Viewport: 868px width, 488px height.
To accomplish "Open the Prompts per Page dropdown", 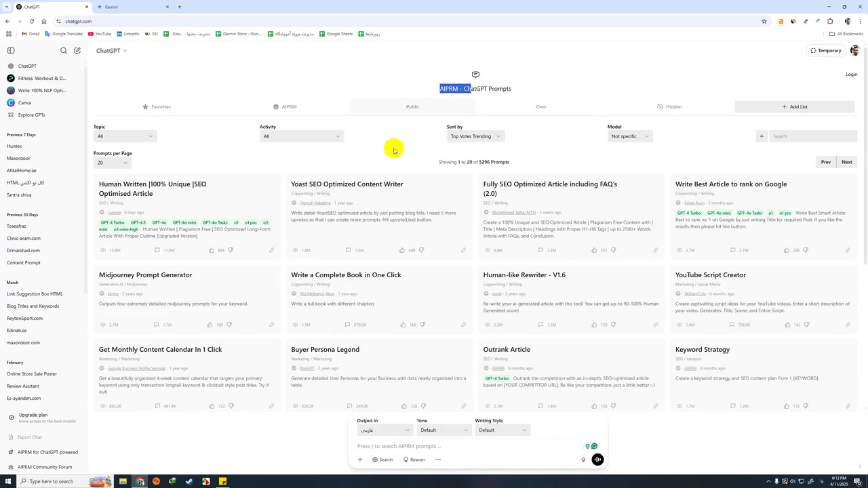I will pos(111,163).
